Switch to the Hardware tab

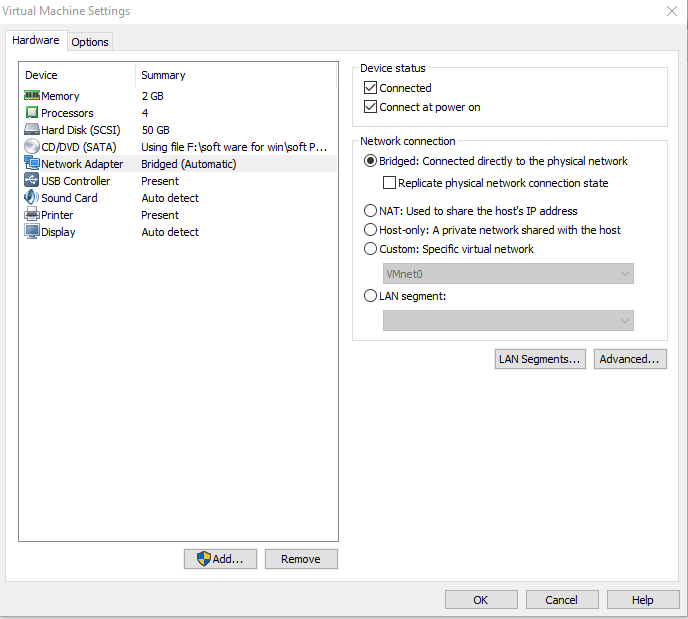36,40
